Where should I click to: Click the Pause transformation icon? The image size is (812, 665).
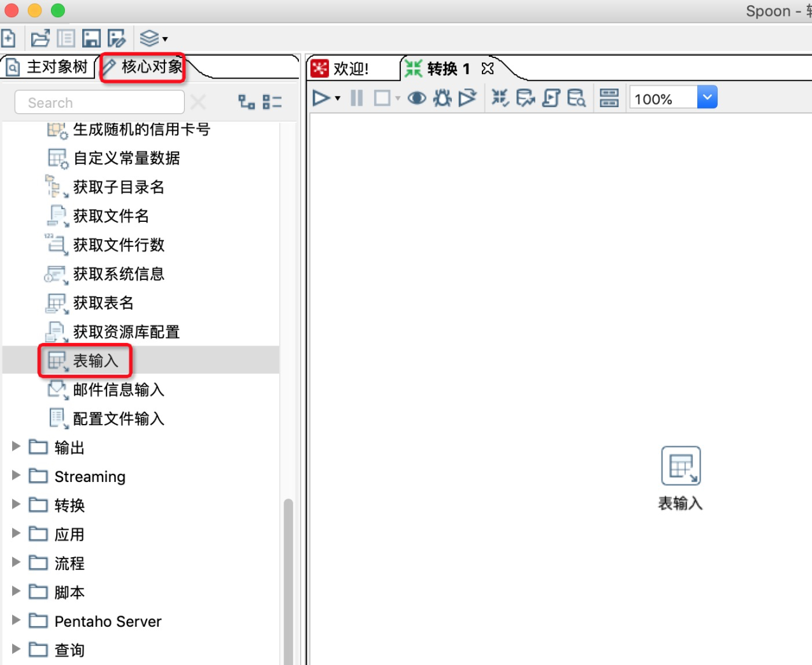coord(357,98)
